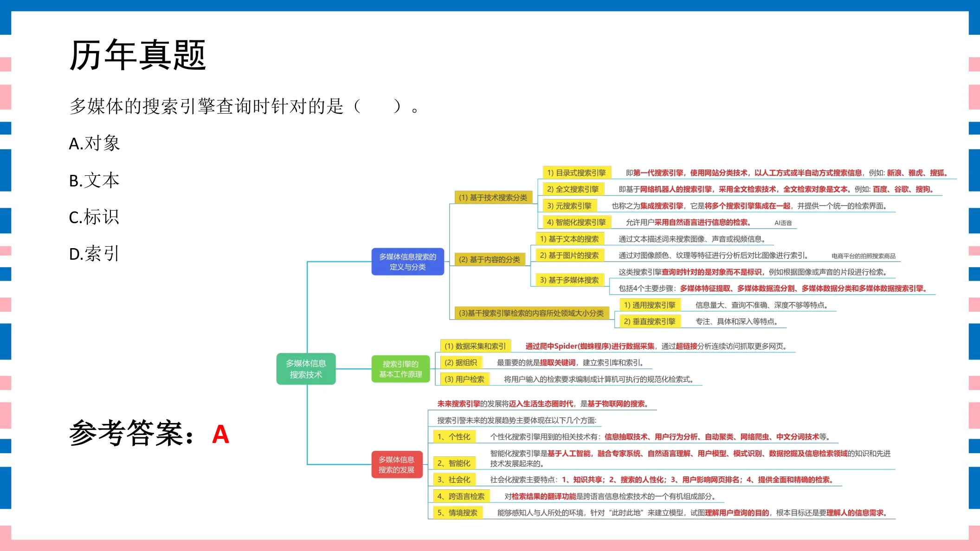Image resolution: width=980 pixels, height=551 pixels.
Task: Click node 1) 目录式搜索引擎
Action: 576,173
